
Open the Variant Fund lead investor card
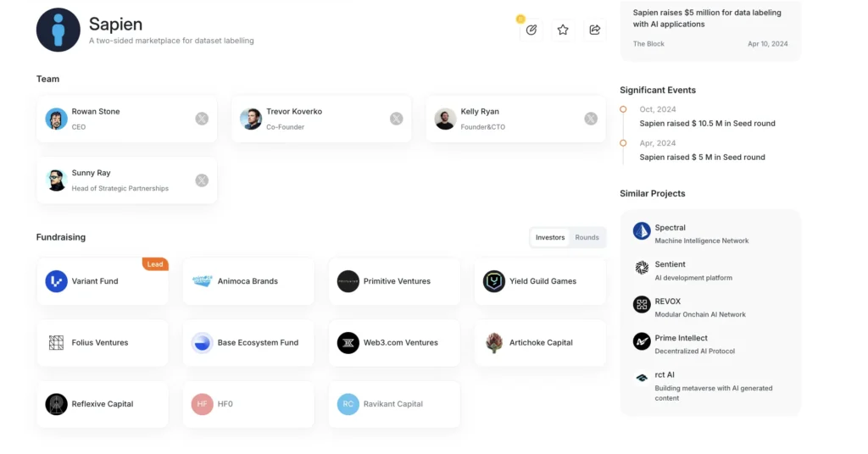point(103,281)
